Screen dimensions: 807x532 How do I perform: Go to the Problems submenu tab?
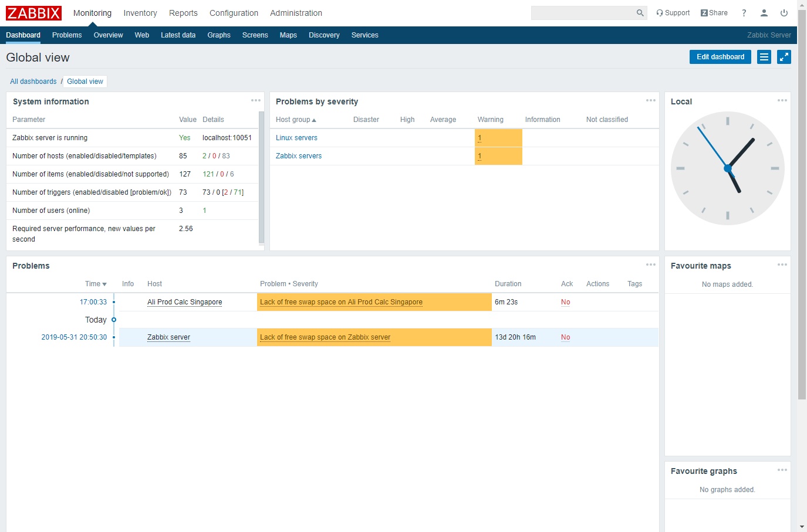pyautogui.click(x=67, y=35)
